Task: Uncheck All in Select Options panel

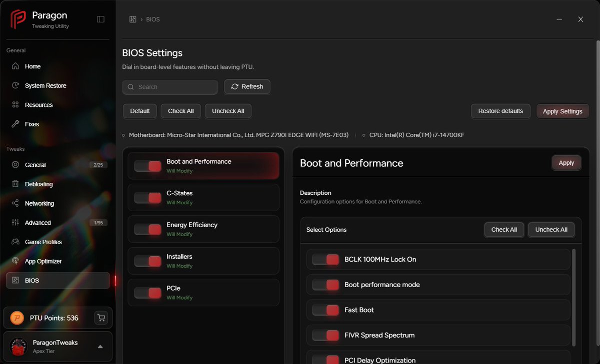Action: click(x=551, y=230)
